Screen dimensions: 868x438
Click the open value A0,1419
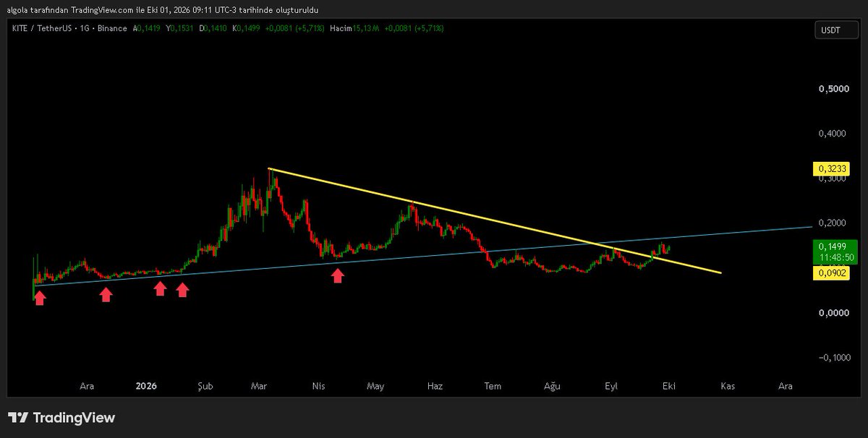click(148, 28)
